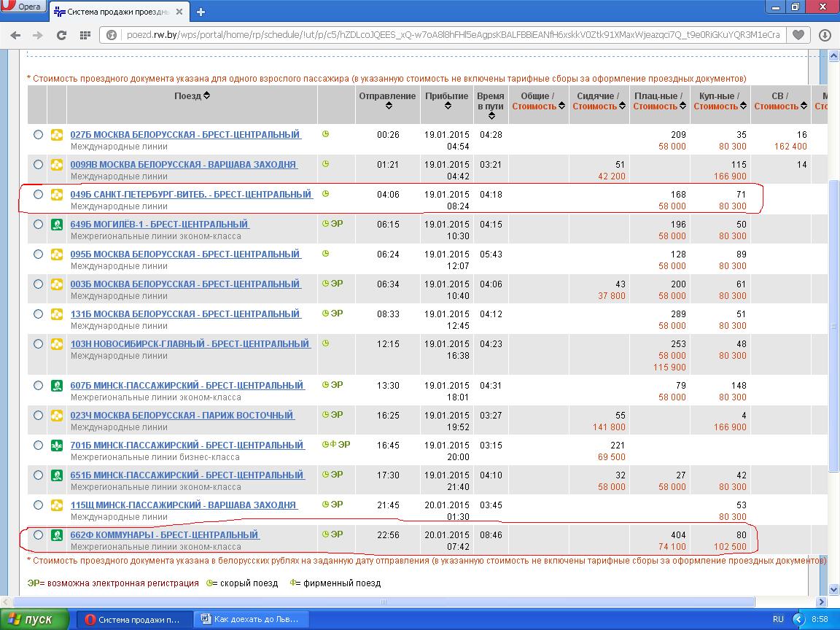The height and width of the screenshot is (630, 840).
Task: Click the green train type icon for 607Б
Action: (x=57, y=385)
